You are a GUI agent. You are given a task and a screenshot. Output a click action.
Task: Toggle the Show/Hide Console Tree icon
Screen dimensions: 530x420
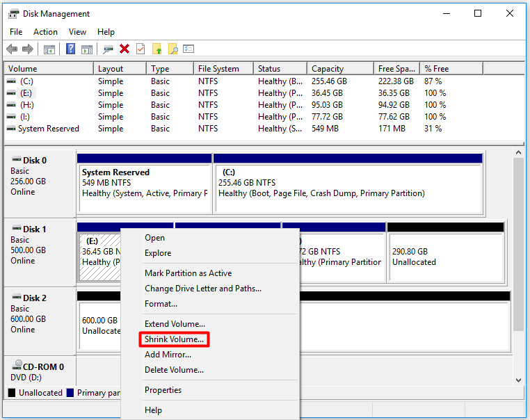coord(49,49)
